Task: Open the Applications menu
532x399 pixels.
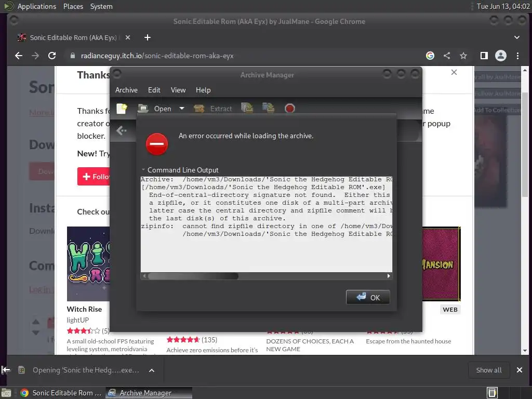Action: pyautogui.click(x=37, y=6)
